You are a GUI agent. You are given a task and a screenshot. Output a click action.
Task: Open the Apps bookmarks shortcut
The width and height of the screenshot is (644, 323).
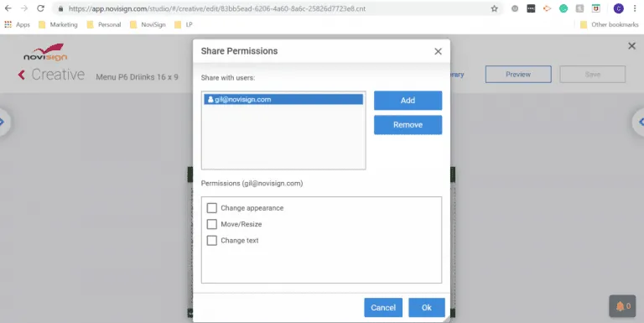click(x=18, y=24)
